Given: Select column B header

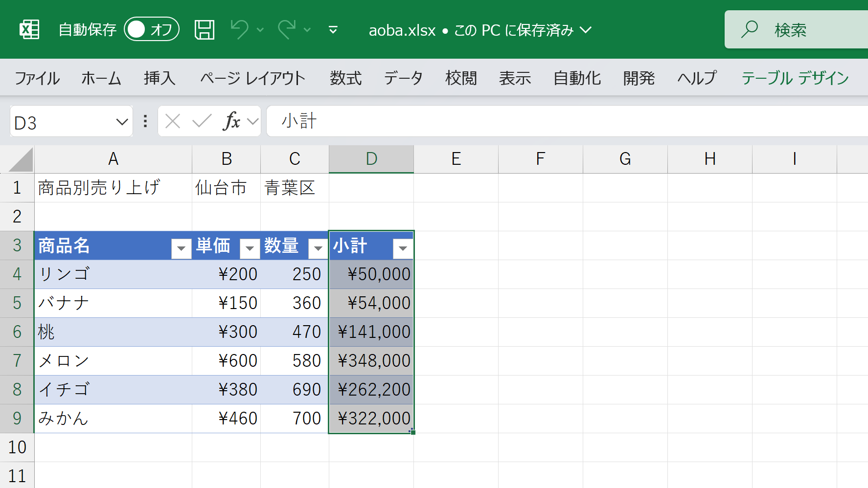Looking at the screenshot, I should pyautogui.click(x=226, y=159).
